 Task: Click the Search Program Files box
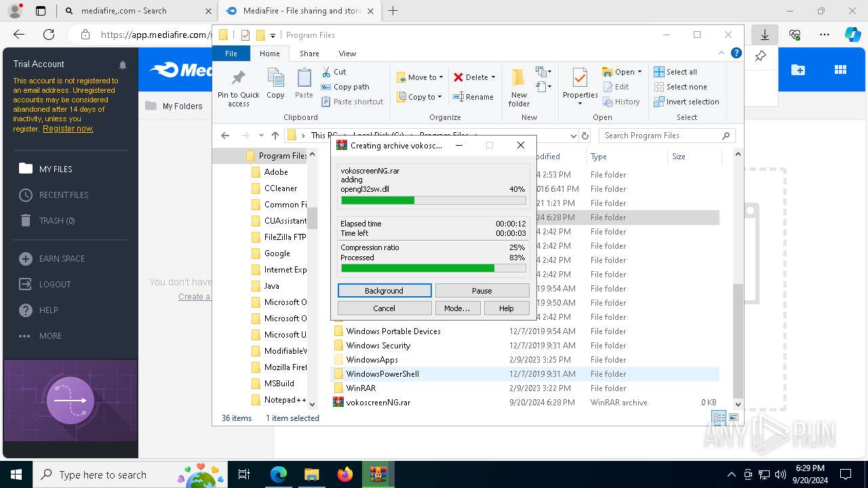point(667,136)
